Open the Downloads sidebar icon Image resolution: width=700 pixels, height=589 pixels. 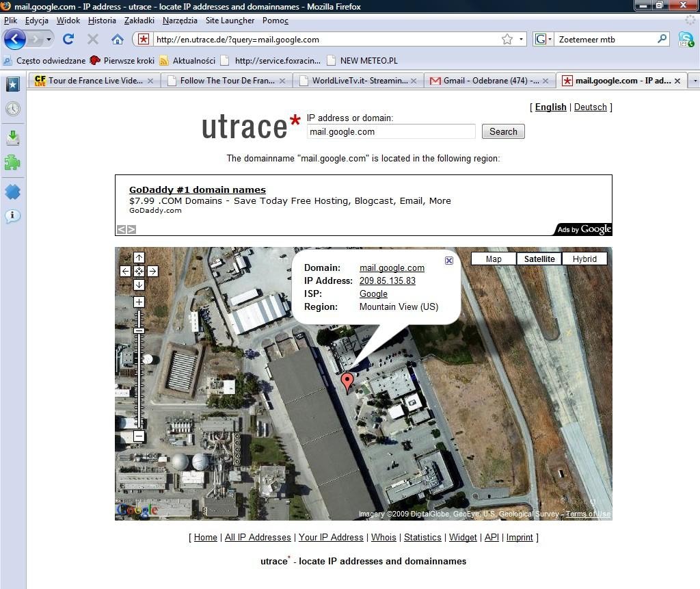point(13,138)
